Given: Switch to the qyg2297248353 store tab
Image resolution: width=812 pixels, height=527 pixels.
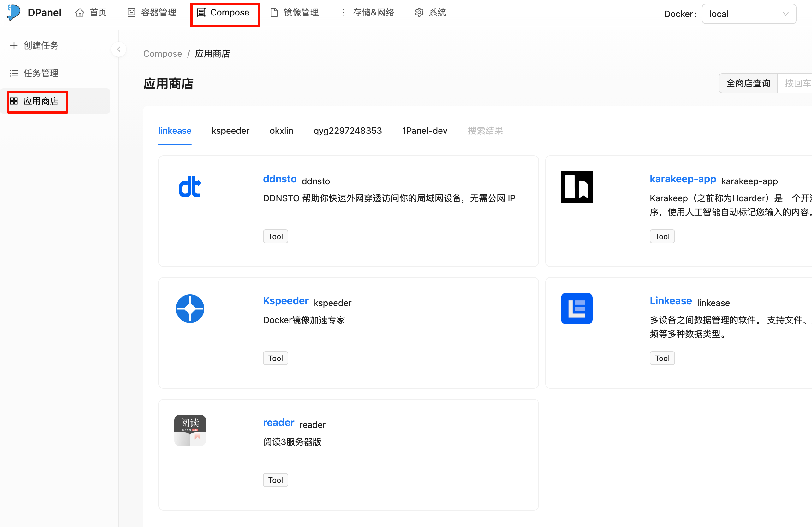Looking at the screenshot, I should [x=348, y=131].
